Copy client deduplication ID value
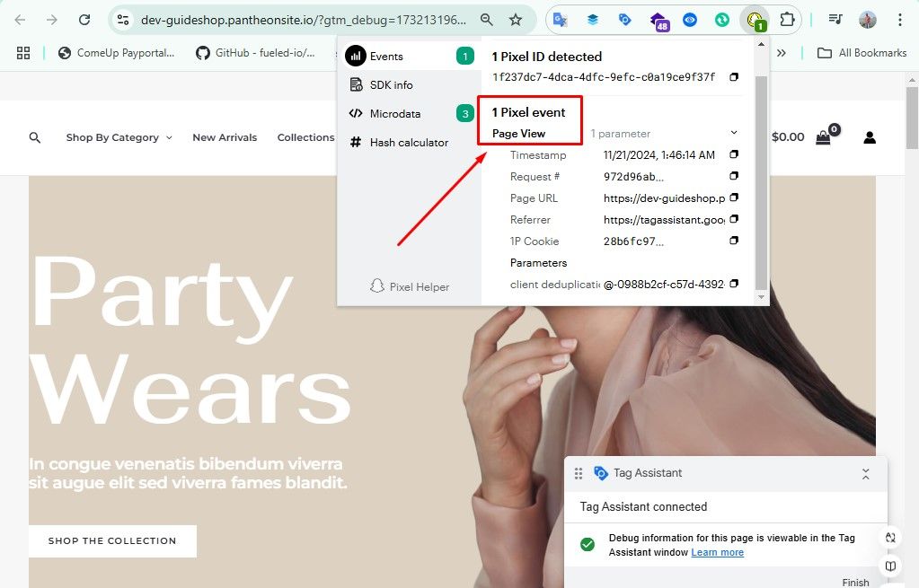This screenshot has width=919, height=588. [734, 284]
